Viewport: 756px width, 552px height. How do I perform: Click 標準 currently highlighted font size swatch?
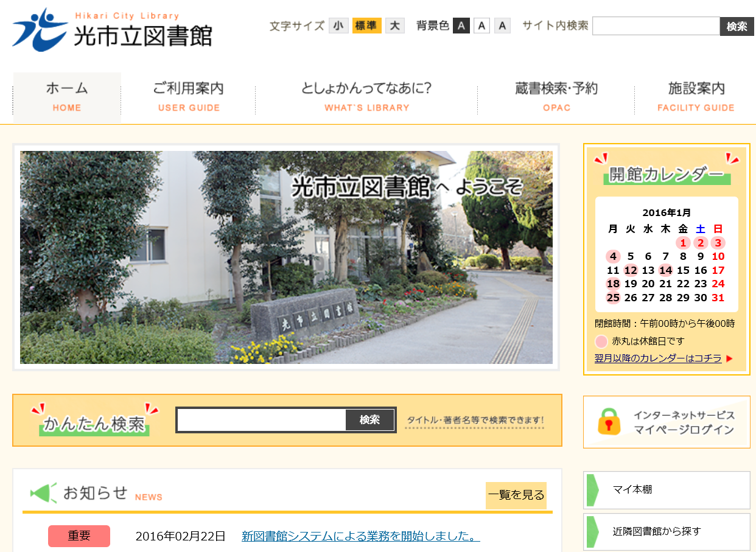coord(366,26)
